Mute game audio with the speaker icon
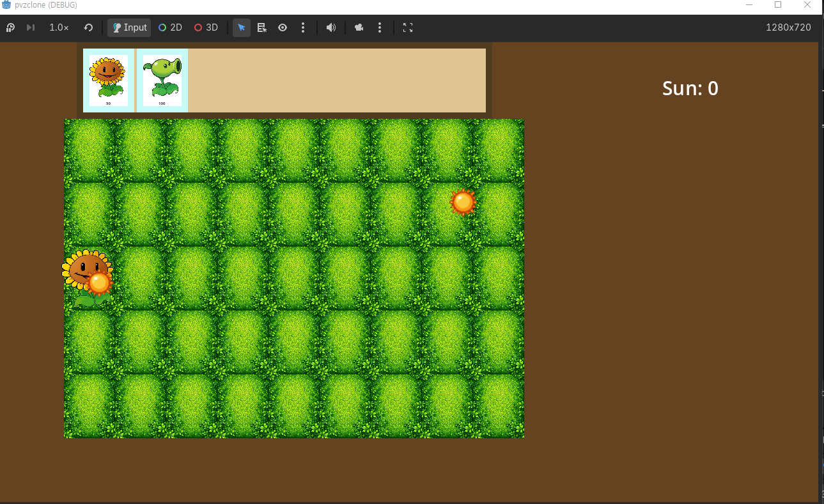824x504 pixels. pyautogui.click(x=331, y=27)
